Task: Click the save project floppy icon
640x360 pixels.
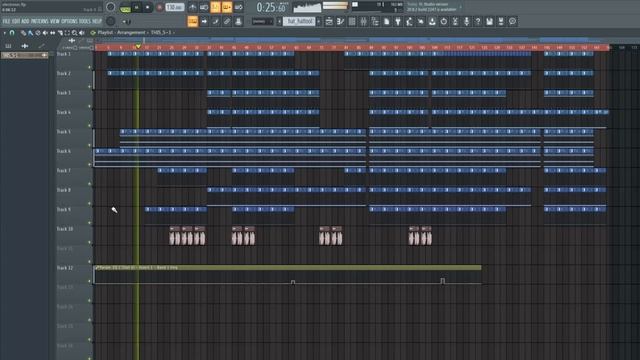Action: click(489, 21)
